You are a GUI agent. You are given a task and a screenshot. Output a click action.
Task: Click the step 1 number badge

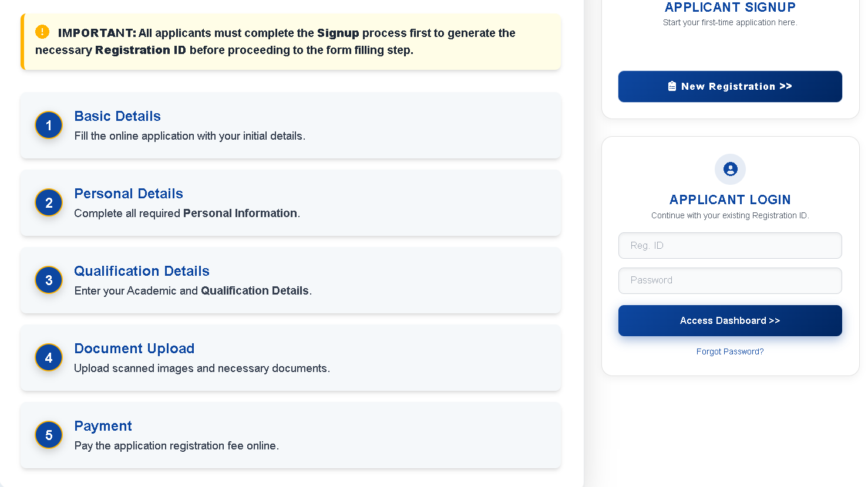49,126
